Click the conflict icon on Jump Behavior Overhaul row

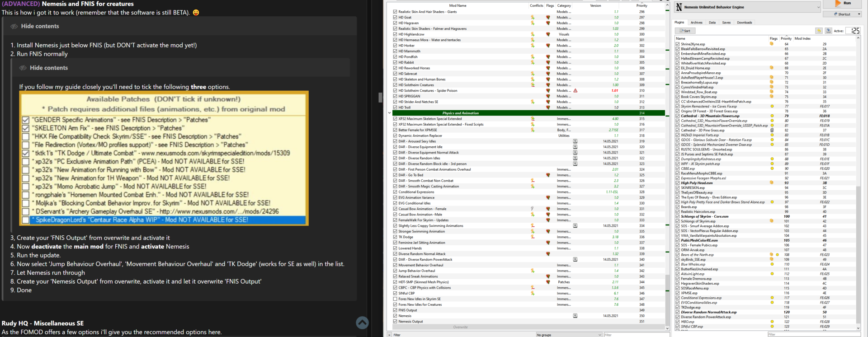(x=533, y=271)
